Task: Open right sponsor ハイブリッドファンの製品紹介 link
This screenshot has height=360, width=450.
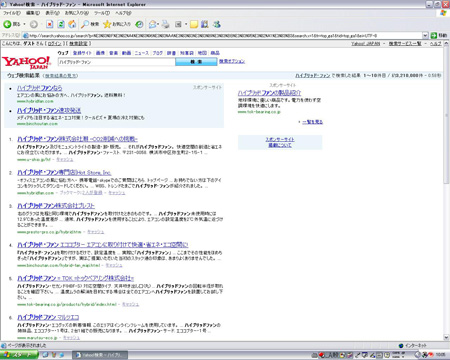Action: pos(269,93)
